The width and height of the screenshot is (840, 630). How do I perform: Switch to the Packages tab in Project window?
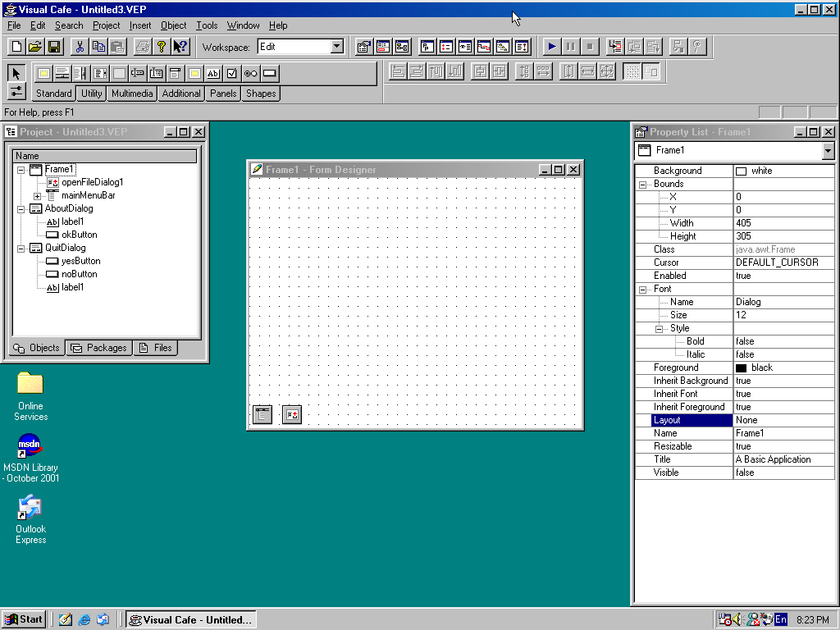click(98, 348)
